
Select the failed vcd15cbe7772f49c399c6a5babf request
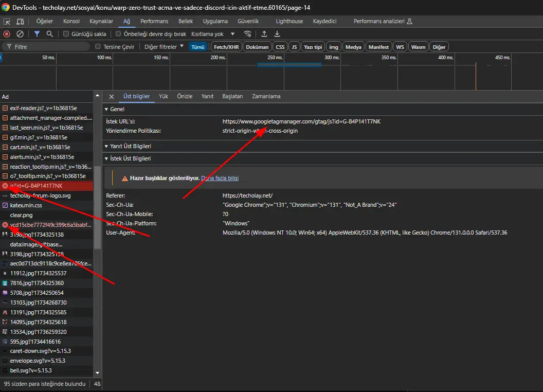click(x=46, y=225)
